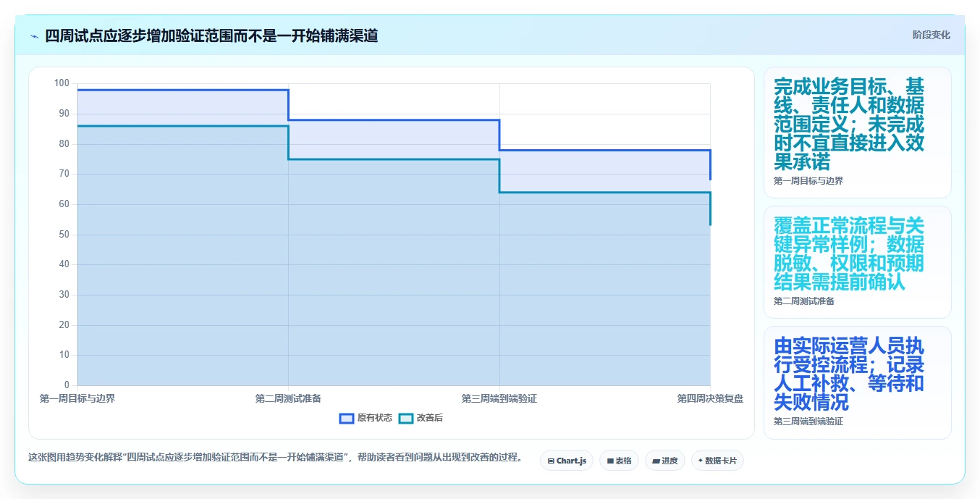The width and height of the screenshot is (980, 499).
Task: Click the Chart.js tag
Action: 567,461
